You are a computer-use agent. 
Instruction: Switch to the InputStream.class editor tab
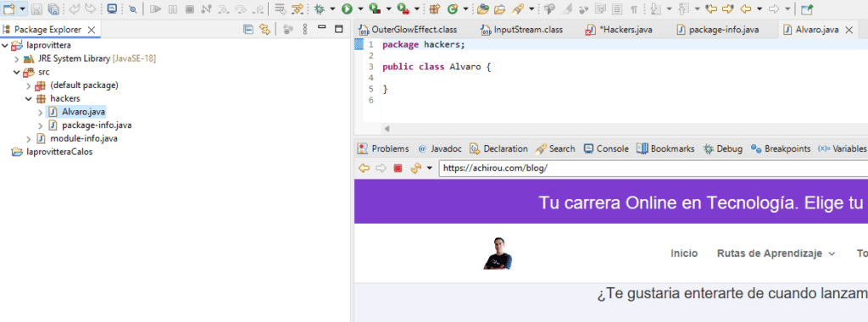[520, 30]
